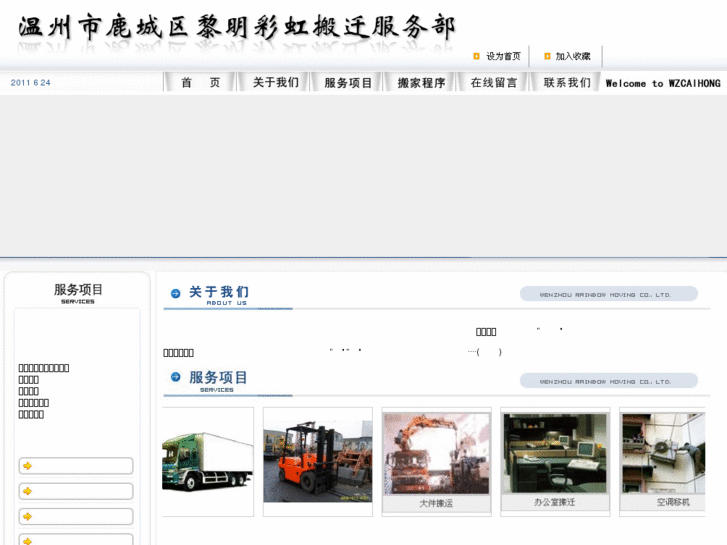Click the company name header logo
Screen dimensions: 727x545
pos(236,28)
